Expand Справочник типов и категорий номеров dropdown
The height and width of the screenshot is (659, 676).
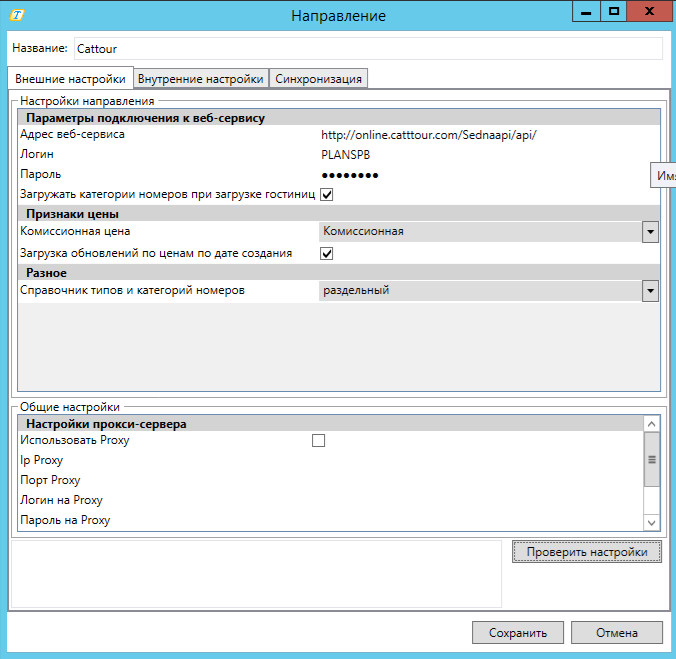click(650, 291)
